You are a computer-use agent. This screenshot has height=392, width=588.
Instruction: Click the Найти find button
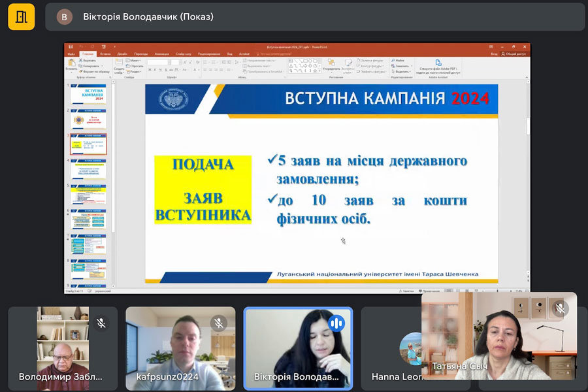click(398, 60)
